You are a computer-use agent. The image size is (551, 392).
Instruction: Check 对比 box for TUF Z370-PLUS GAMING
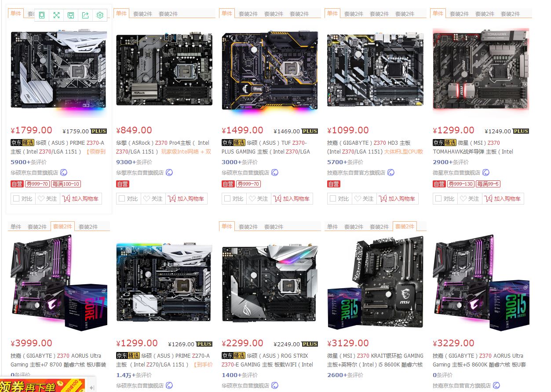pyautogui.click(x=227, y=199)
